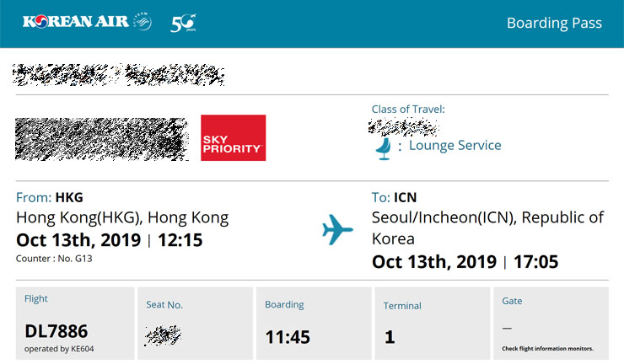Viewport: 624px width, 364px height.
Task: Click the Boarding Pass header title
Action: [x=554, y=23]
